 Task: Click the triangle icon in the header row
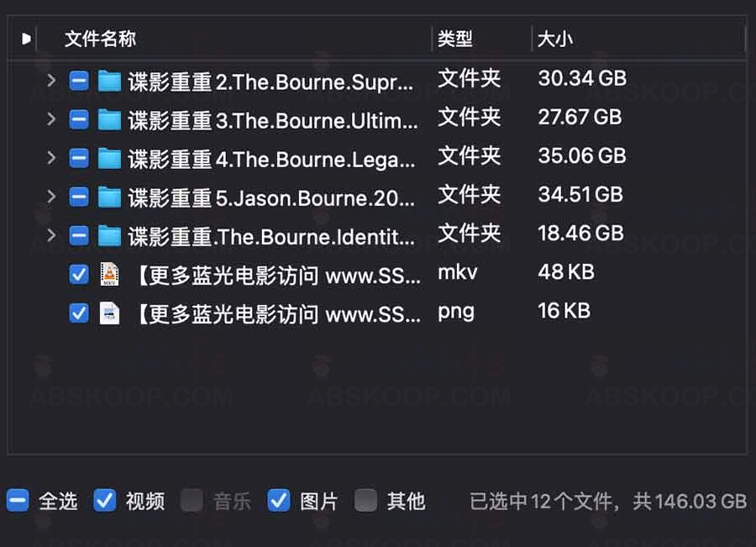pyautogui.click(x=26, y=39)
